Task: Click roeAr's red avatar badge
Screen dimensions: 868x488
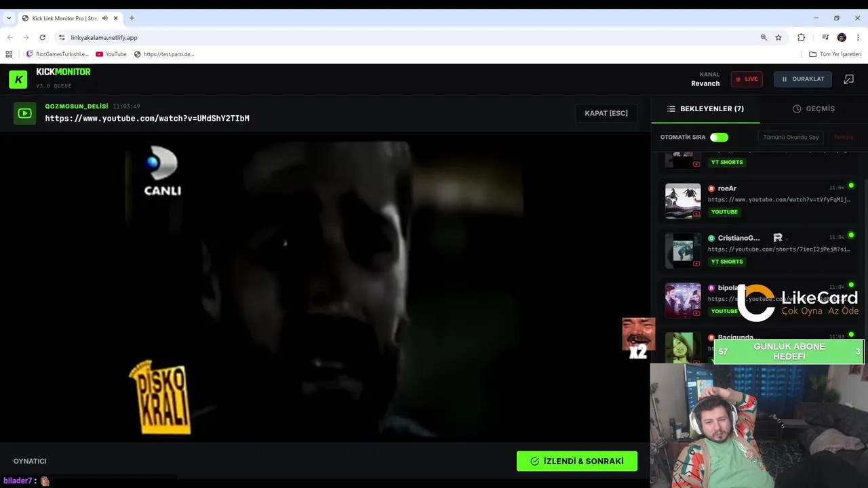Action: 711,188
